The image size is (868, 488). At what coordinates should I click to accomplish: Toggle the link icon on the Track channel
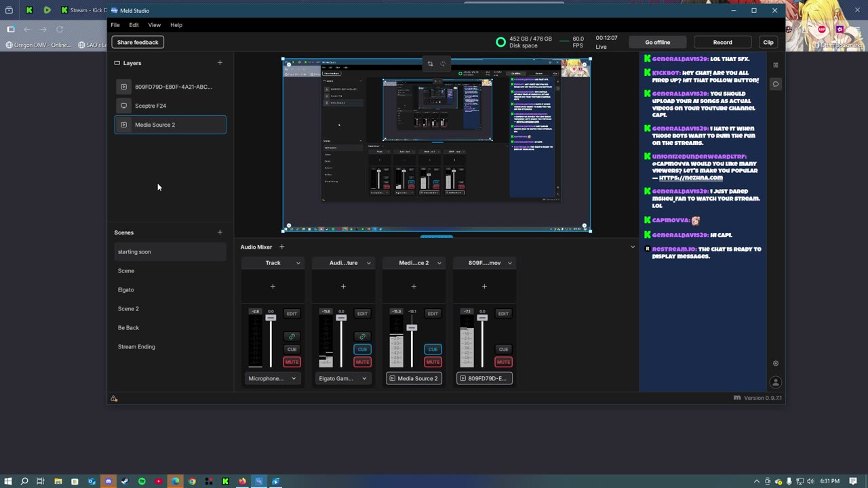292,336
